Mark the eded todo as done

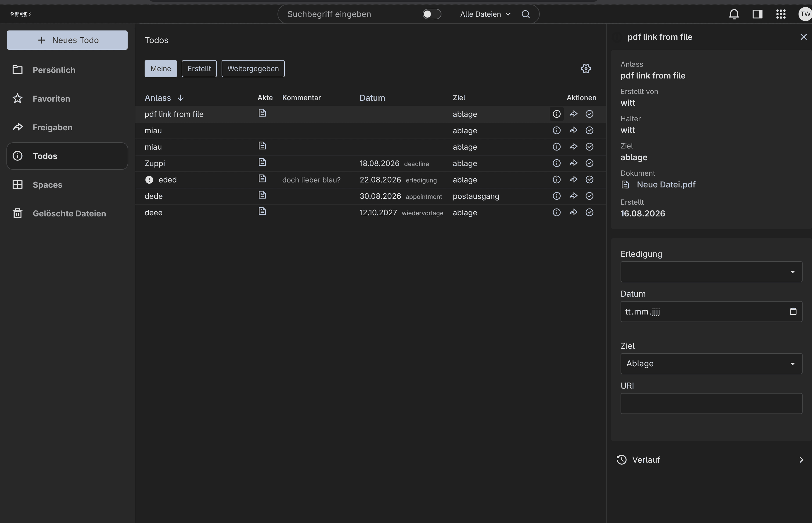point(590,180)
